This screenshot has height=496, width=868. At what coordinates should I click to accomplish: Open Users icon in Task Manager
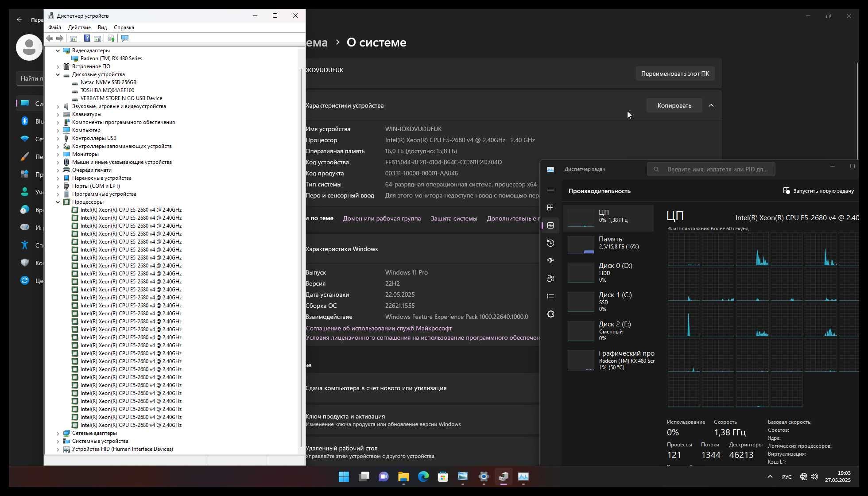coord(550,279)
